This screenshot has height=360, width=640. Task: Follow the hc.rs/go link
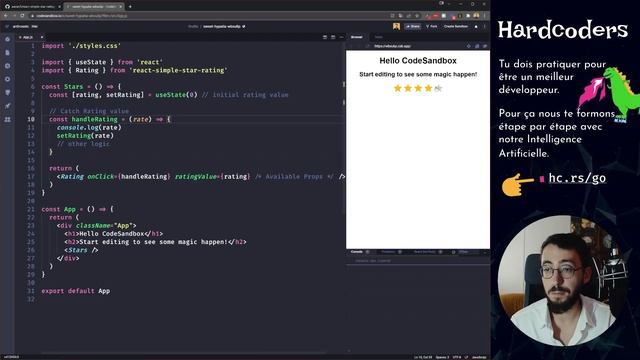point(577,178)
